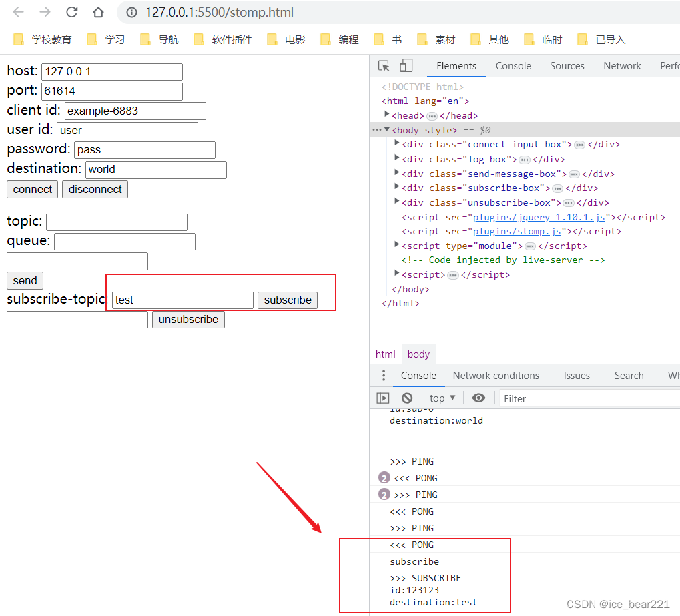Show the console sidebar icon
The image size is (680, 616).
382,398
